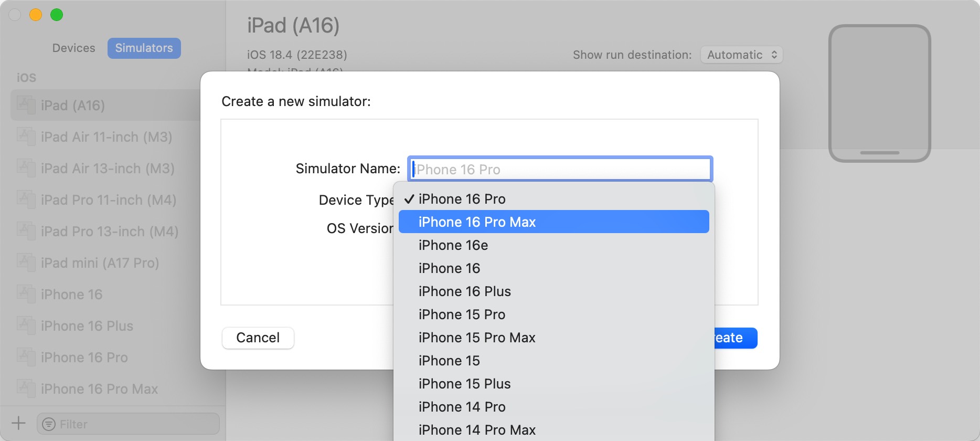Choose iPhone 15 from device menu
980x441 pixels.
point(553,361)
